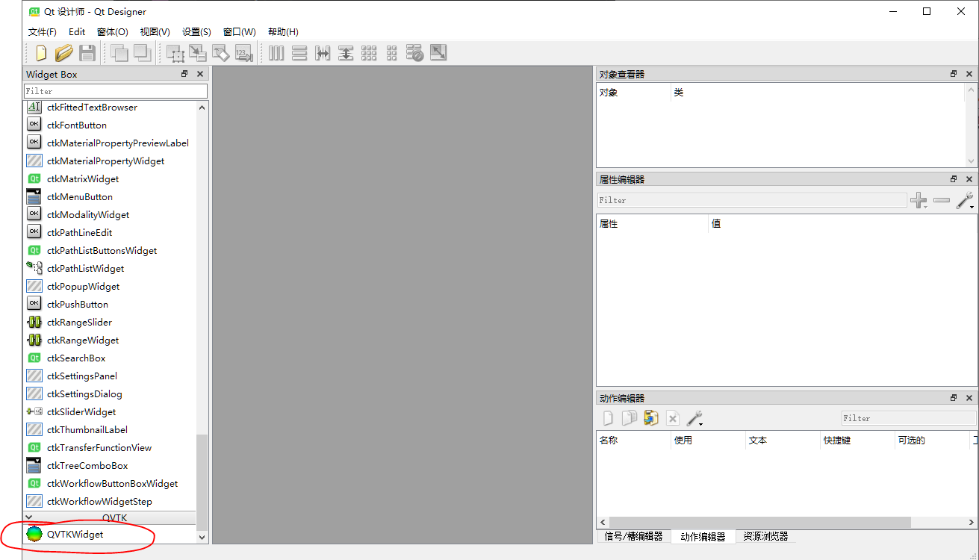Apply the lay out horizontally tool

coord(276,52)
